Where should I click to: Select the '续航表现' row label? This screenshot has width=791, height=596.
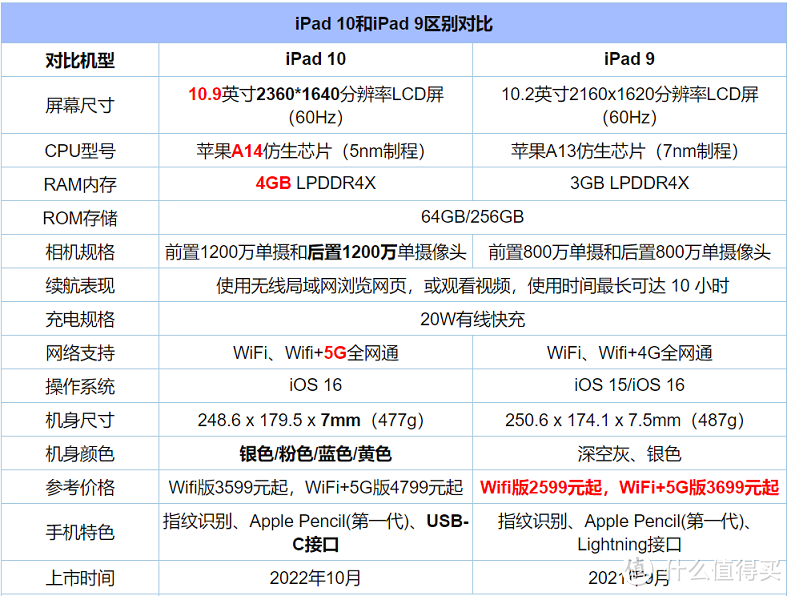(x=80, y=286)
